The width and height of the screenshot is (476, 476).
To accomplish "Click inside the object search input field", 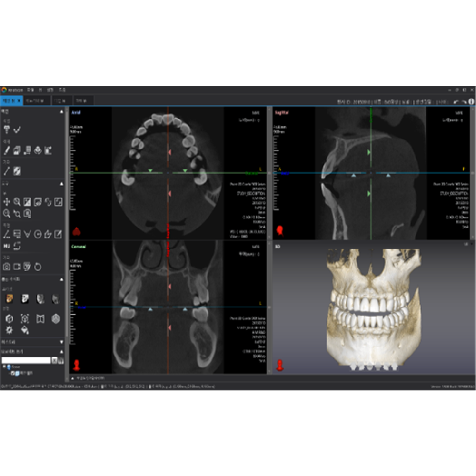I will (x=26, y=360).
